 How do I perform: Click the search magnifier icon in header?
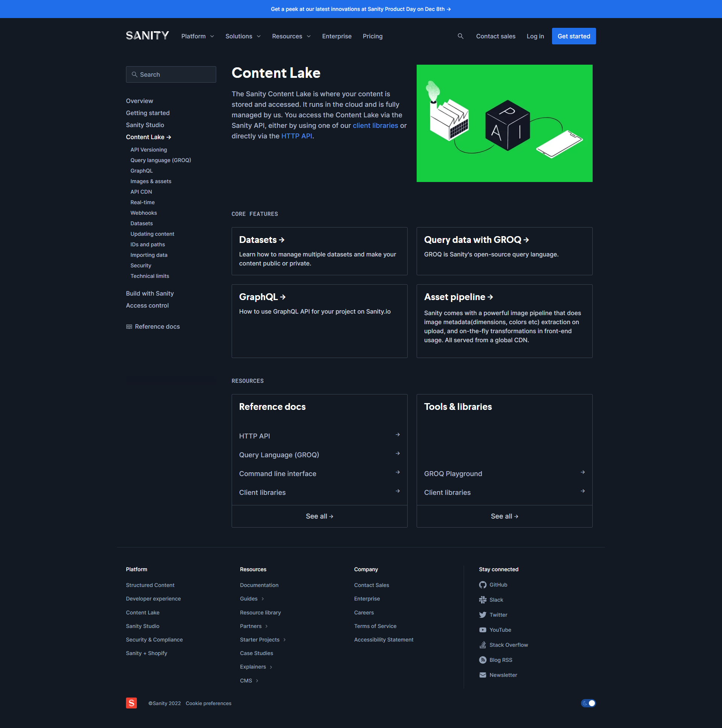tap(460, 36)
